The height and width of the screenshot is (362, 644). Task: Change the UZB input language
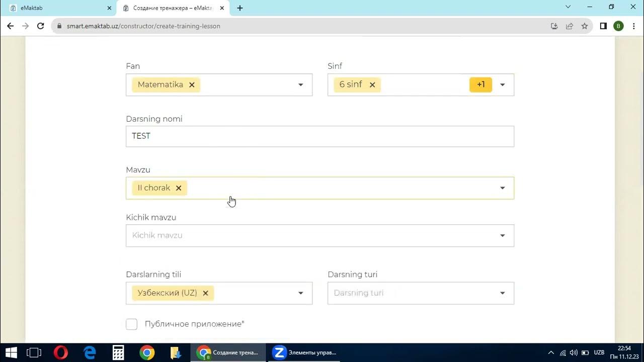pos(599,353)
